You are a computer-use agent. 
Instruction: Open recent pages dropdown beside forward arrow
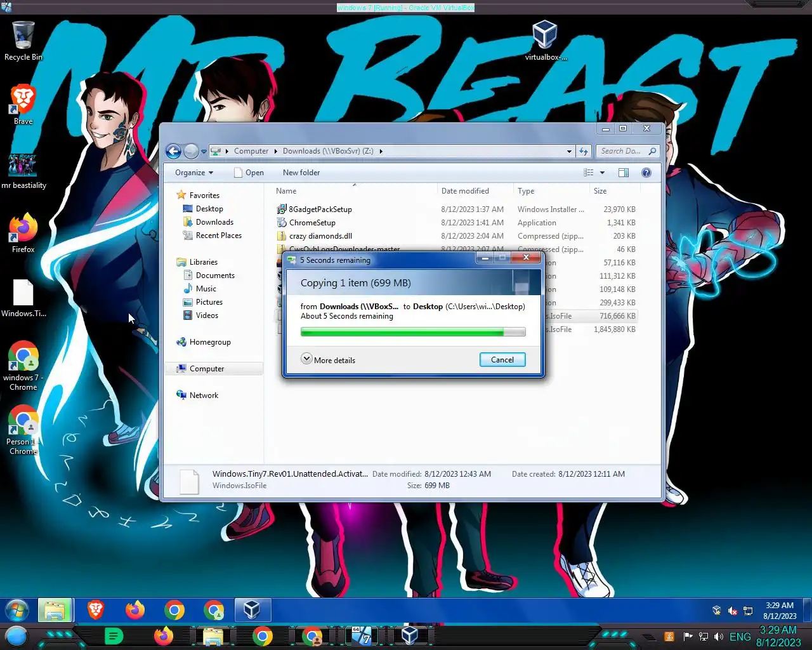[x=204, y=152]
